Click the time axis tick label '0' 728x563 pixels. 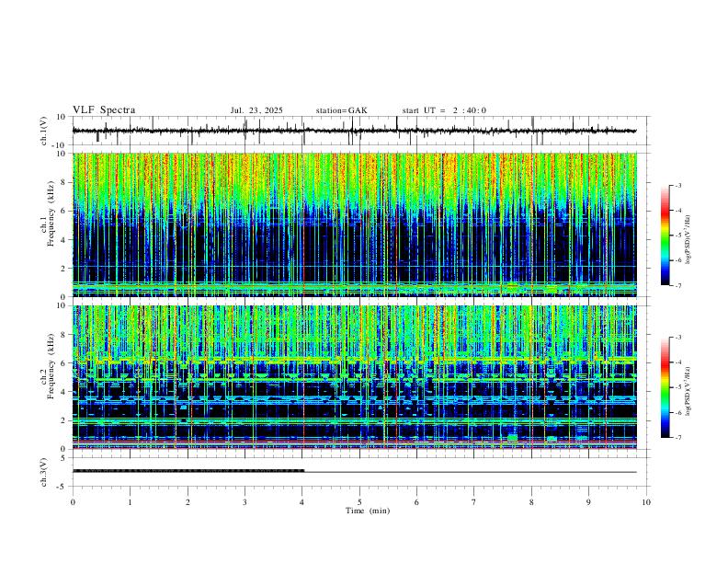point(73,502)
